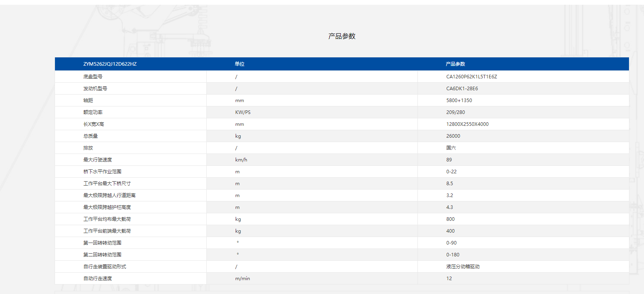Click the m unit in the 桥下水平作业范围 row
644x294 pixels.
(x=238, y=172)
